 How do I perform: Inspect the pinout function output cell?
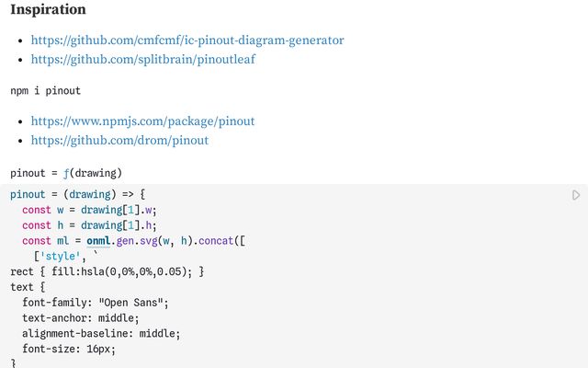pos(66,173)
